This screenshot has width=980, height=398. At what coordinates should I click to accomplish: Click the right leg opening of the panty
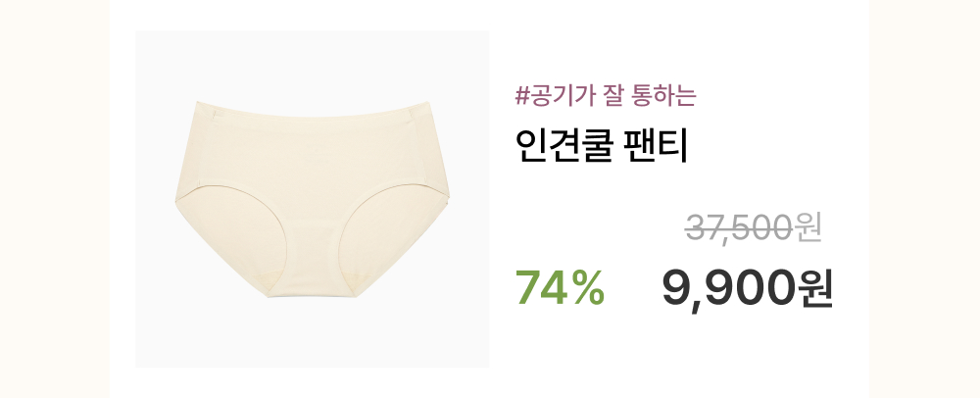pos(391,240)
